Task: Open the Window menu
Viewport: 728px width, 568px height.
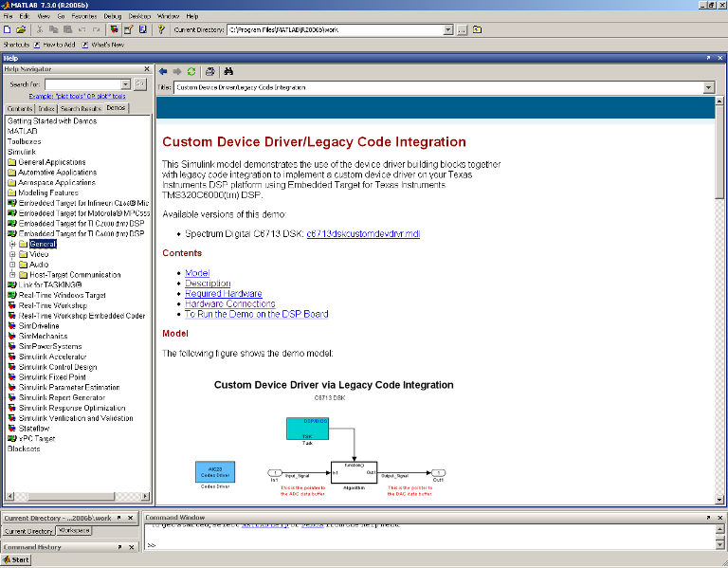Action: [x=168, y=16]
